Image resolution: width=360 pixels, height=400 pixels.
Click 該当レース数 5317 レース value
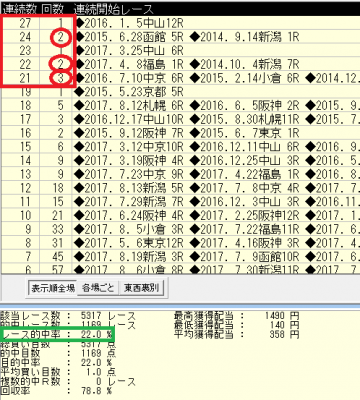tap(108, 316)
